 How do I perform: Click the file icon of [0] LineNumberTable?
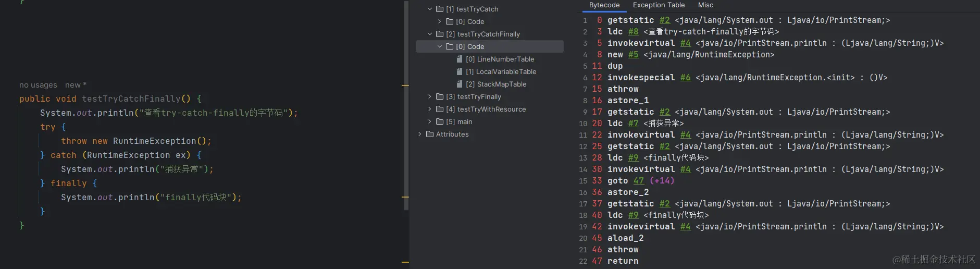pyautogui.click(x=460, y=59)
